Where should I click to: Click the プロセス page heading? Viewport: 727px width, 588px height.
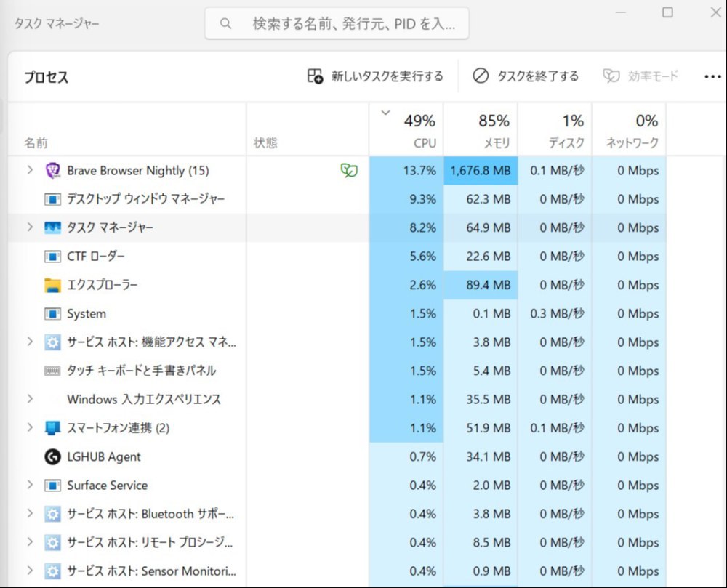point(46,77)
